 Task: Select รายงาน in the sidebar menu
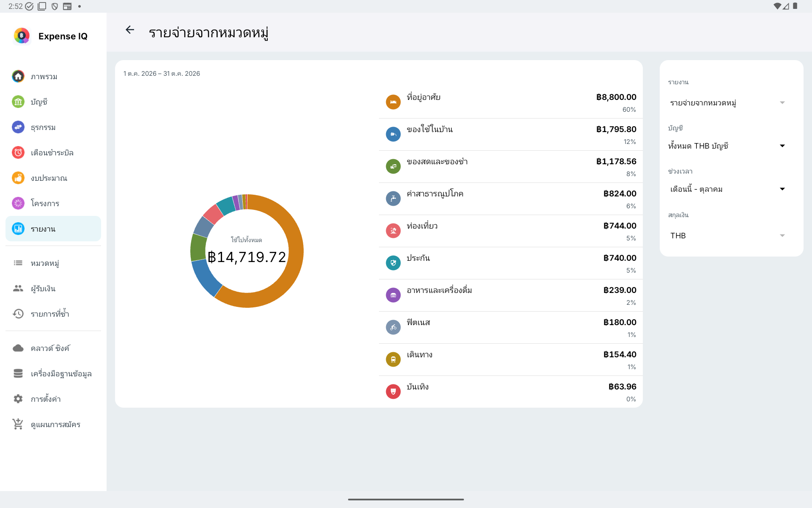click(x=53, y=229)
